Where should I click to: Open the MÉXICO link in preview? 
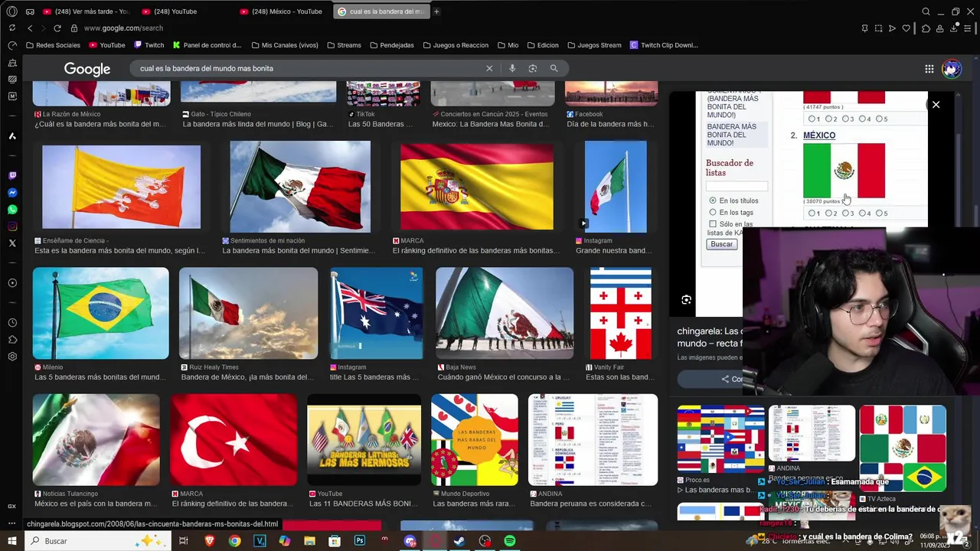pos(819,135)
